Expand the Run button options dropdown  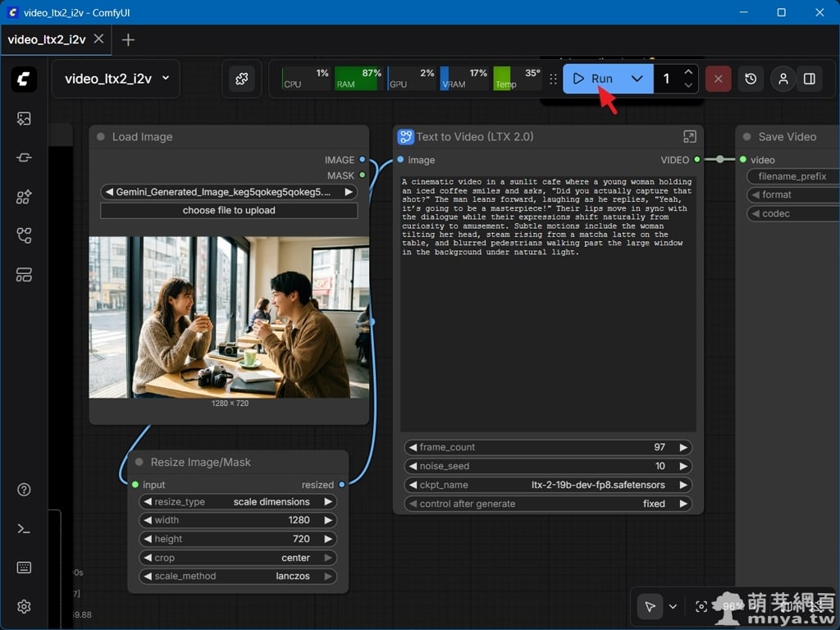click(637, 79)
